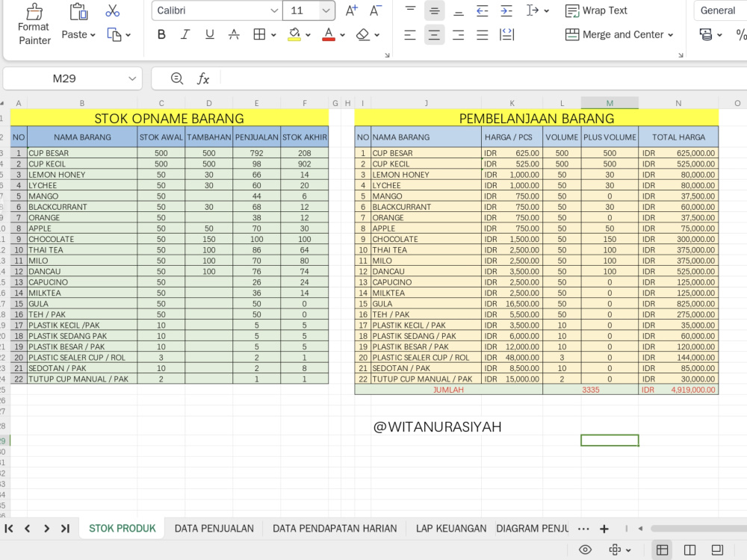This screenshot has height=560, width=747.
Task: Click the zoom magnifier beside formula bar
Action: pyautogui.click(x=177, y=78)
